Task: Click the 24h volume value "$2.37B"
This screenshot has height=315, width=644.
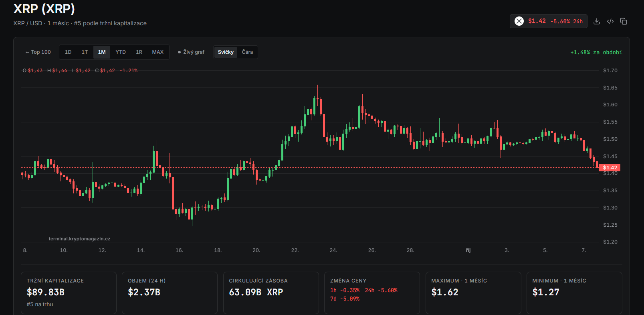Action: 144,292
